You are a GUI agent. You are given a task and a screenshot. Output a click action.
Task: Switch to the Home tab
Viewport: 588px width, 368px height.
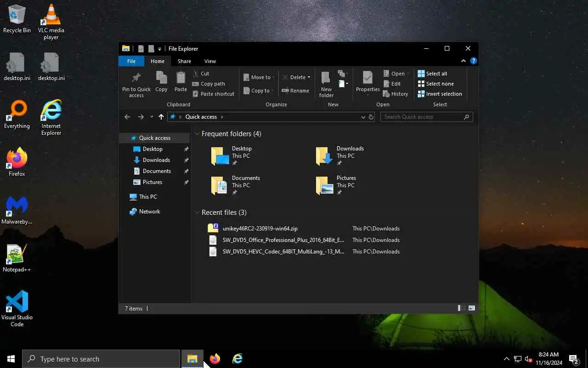pyautogui.click(x=158, y=61)
